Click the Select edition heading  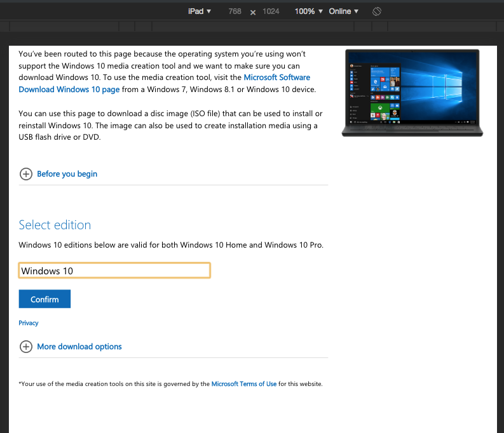pyautogui.click(x=55, y=225)
